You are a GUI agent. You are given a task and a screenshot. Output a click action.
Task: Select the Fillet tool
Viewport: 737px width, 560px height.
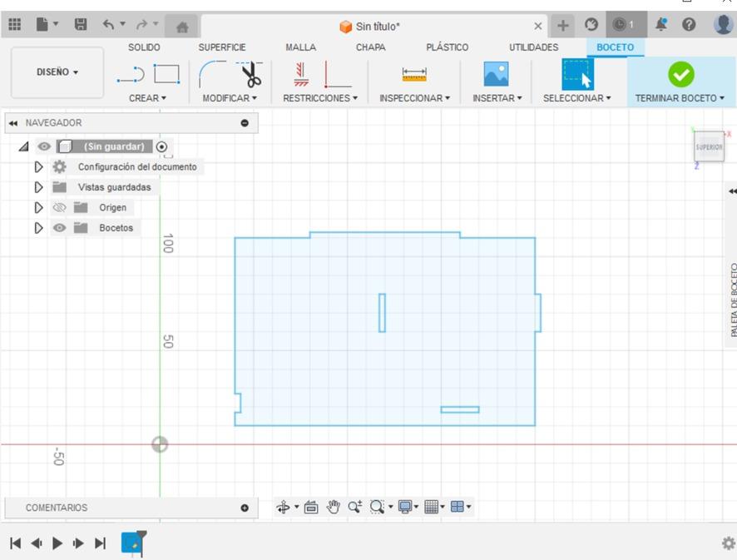tap(211, 74)
